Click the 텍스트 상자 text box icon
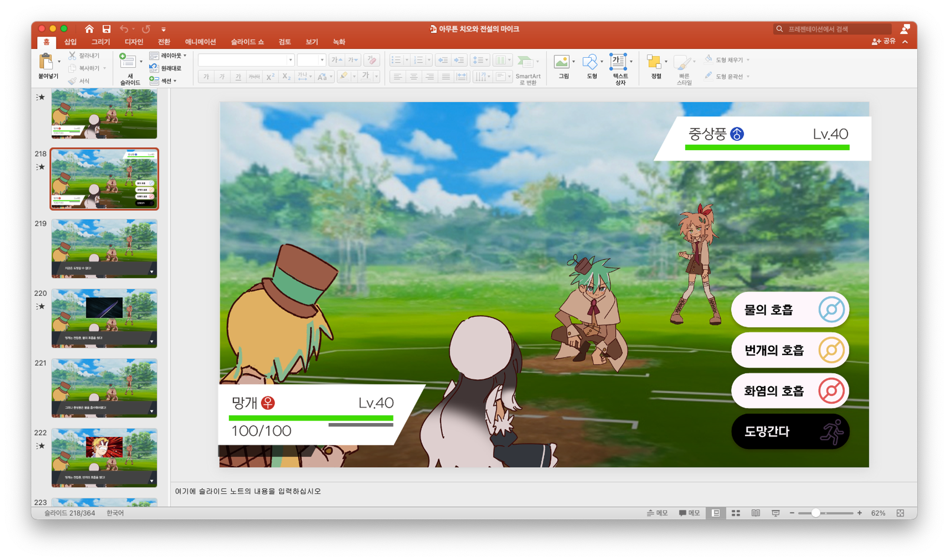 pos(618,63)
